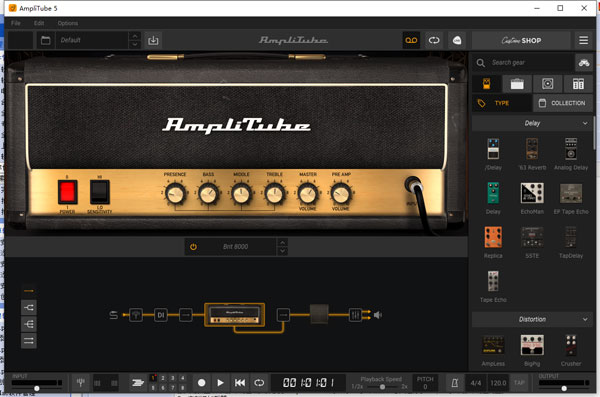Viewport: 600px width, 397px height.
Task: Rewind to start in transport bar
Action: coord(240,383)
